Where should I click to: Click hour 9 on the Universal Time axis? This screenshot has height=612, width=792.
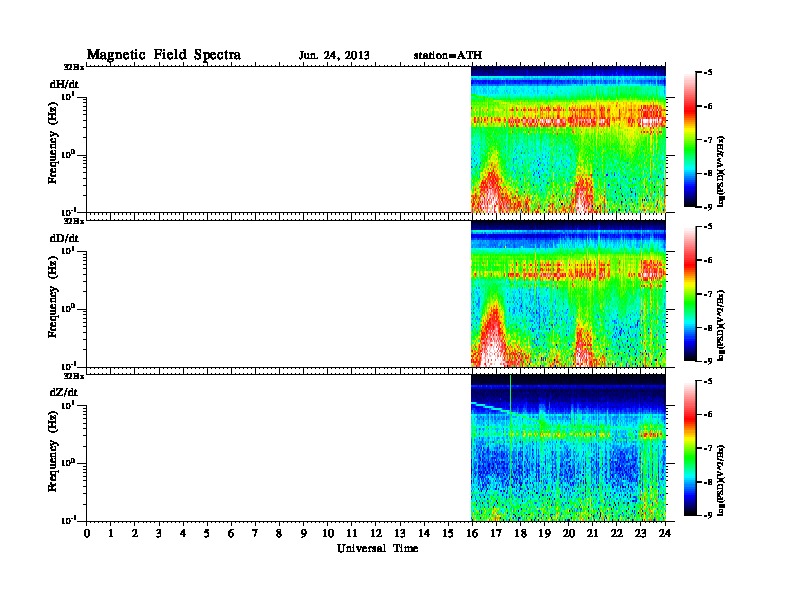tap(304, 533)
